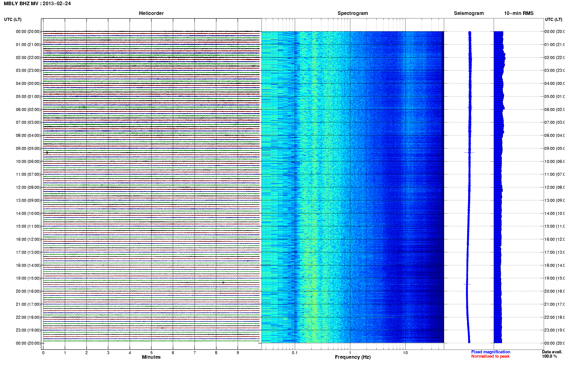
Task: Click the left bottom 00:00 (20:00) time label
Action: tap(28, 343)
